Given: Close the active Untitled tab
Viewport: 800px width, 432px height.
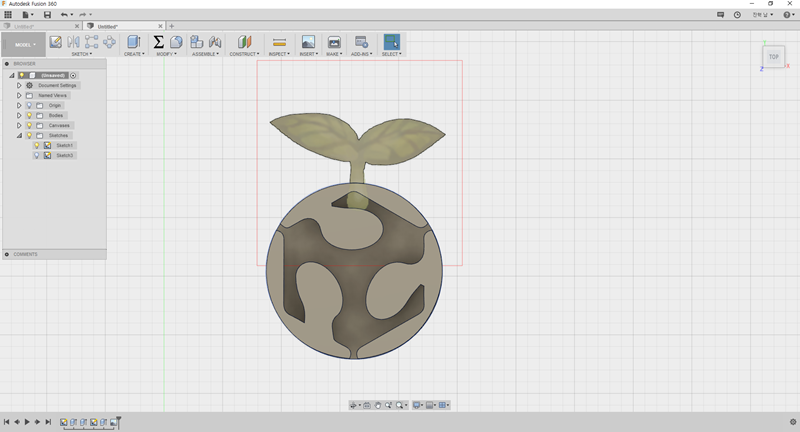Looking at the screenshot, I should (x=160, y=26).
